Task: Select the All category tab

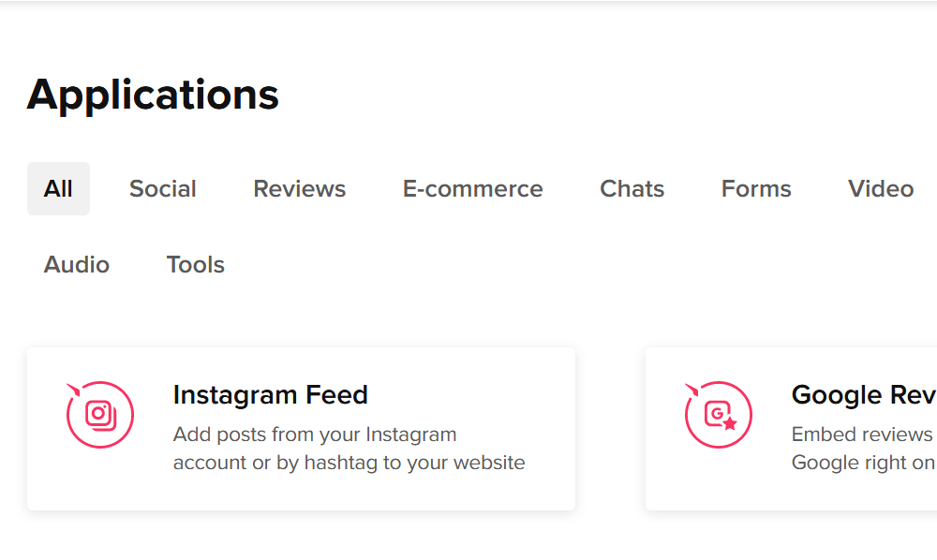Action: [58, 189]
